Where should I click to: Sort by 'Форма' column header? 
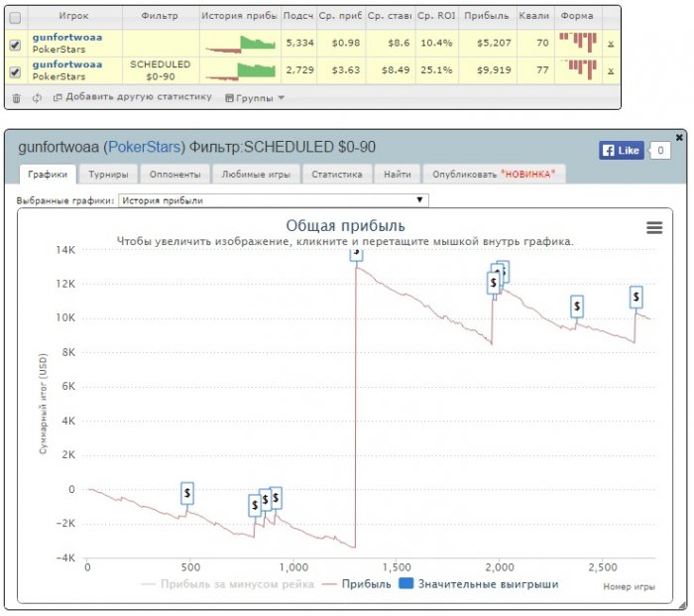tap(577, 16)
